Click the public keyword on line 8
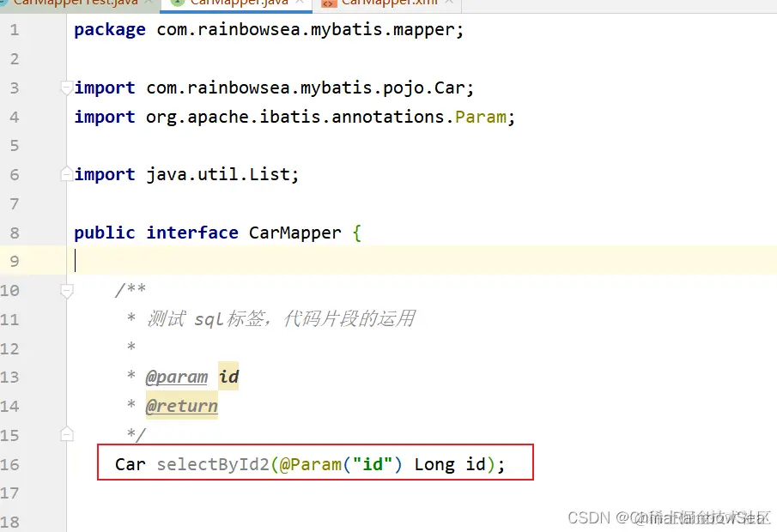 pos(105,233)
